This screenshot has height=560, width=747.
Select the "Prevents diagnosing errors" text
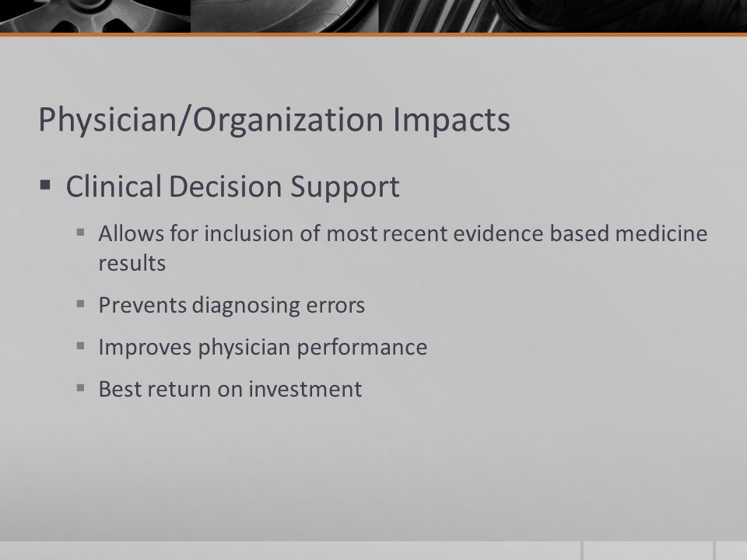[x=232, y=306]
